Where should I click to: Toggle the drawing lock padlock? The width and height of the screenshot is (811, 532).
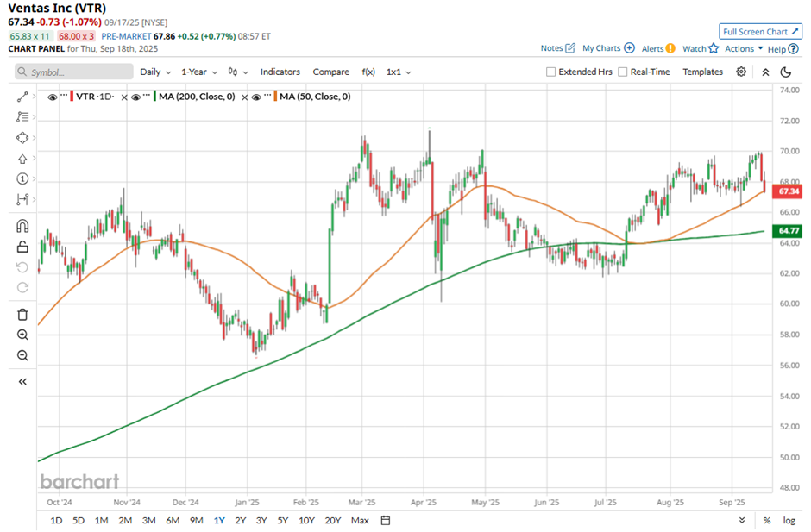[22, 247]
